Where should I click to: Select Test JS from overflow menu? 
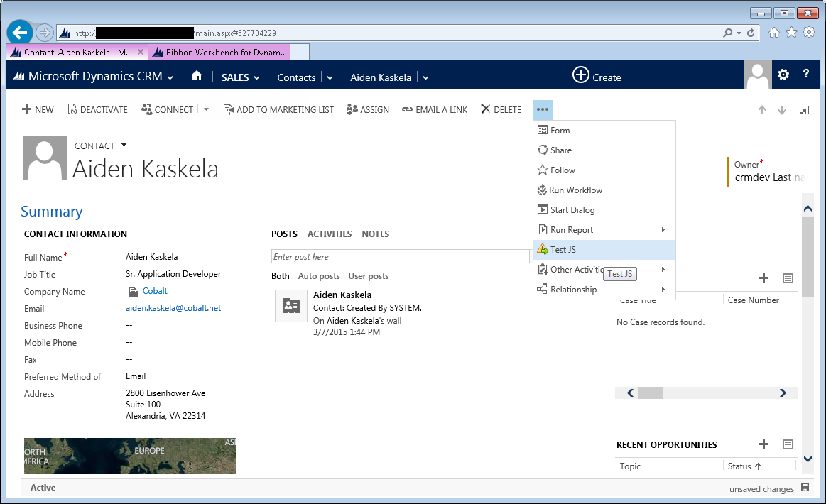pos(563,250)
